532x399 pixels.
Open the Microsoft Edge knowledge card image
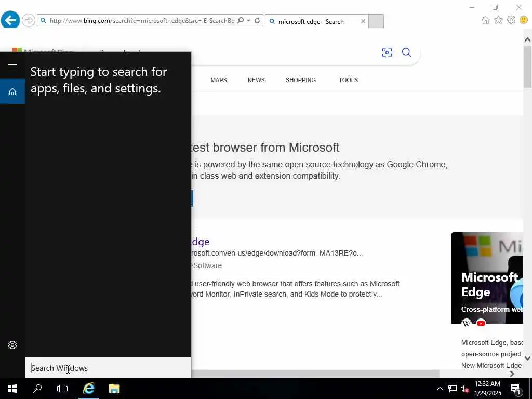click(x=487, y=278)
